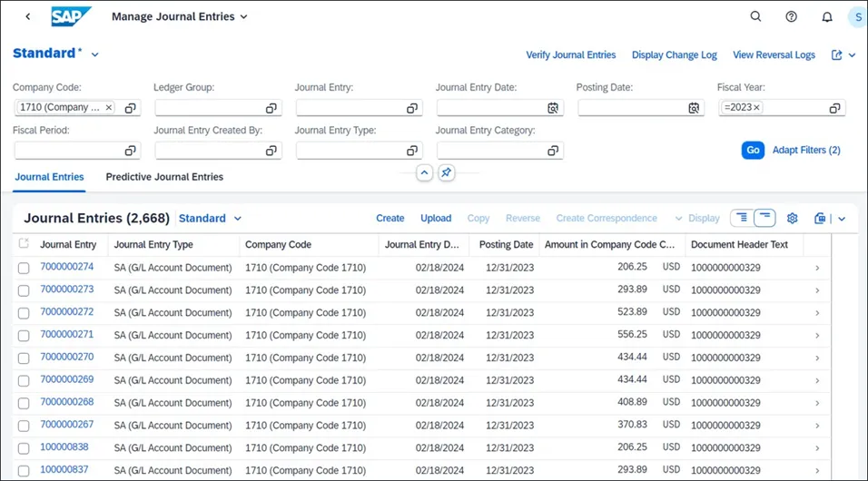Select the Journal Entries tab
The height and width of the screenshot is (481, 868).
[x=49, y=177]
